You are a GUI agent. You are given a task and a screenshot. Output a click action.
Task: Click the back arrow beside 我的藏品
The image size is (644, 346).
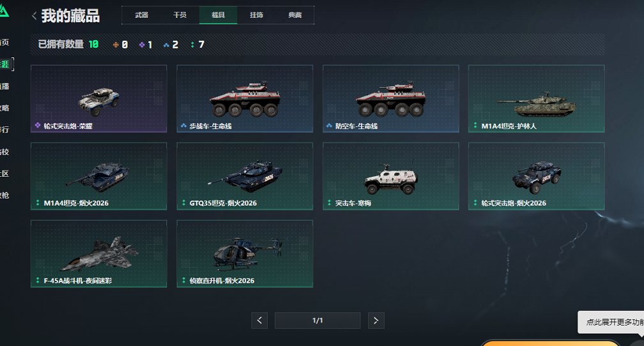(x=34, y=16)
